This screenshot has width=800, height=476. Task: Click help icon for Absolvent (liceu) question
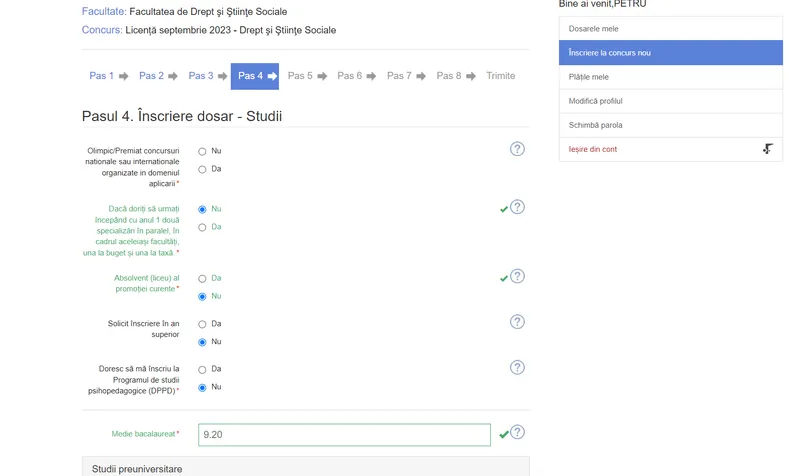(517, 276)
